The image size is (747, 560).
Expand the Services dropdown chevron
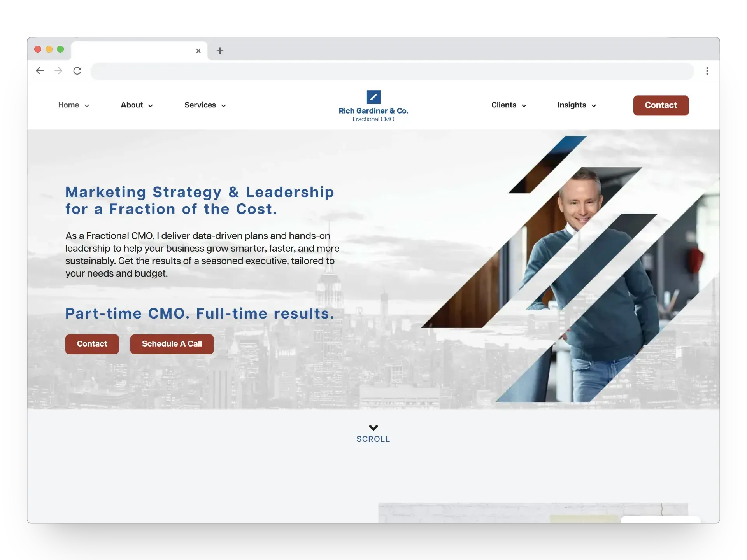coord(224,106)
